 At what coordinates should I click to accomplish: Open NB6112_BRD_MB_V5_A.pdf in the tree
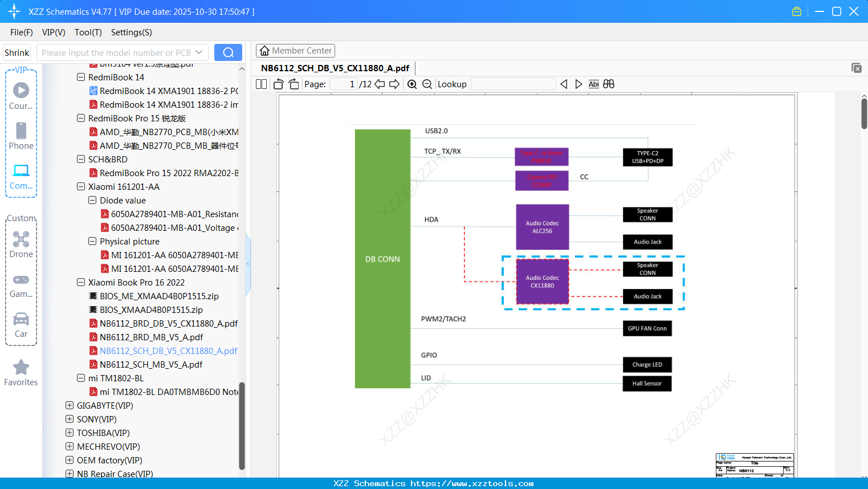point(146,337)
